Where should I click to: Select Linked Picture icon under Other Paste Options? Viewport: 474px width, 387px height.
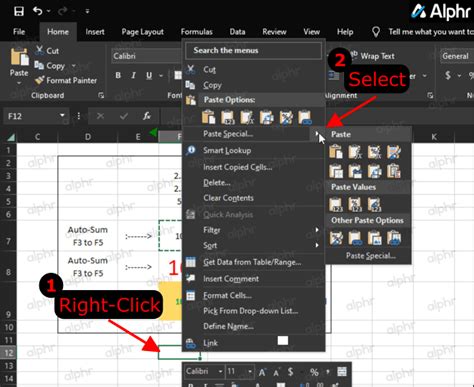click(x=394, y=238)
